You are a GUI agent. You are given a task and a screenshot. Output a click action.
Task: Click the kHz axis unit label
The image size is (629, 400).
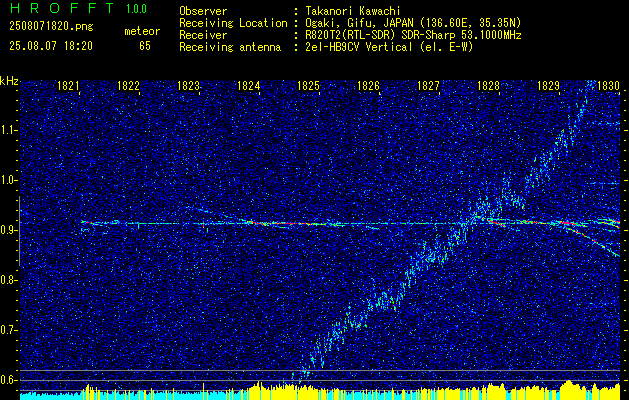[x=9, y=81]
